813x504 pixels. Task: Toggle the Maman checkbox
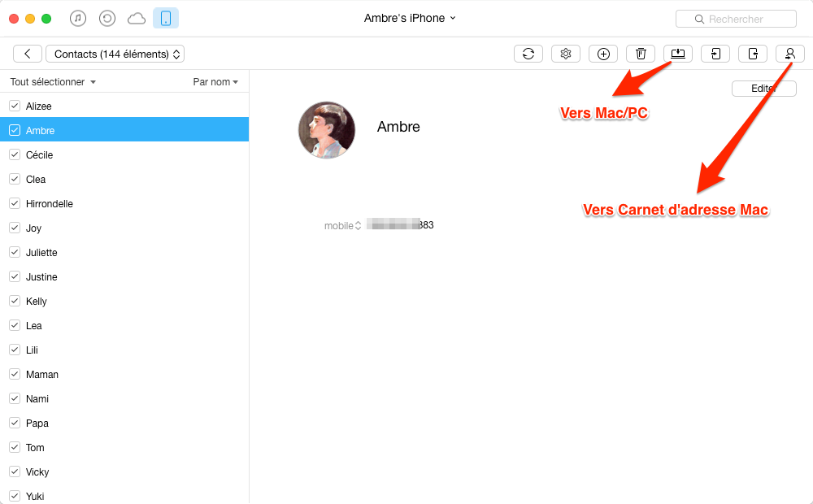[15, 374]
